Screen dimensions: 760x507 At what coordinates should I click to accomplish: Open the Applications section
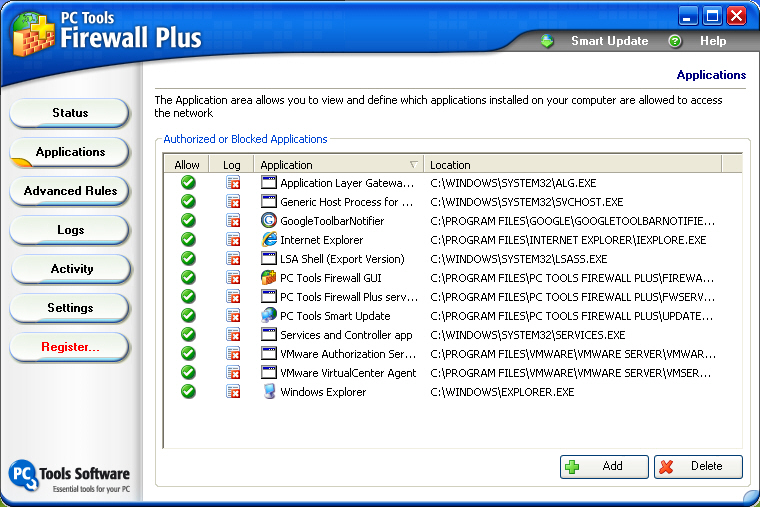70,152
